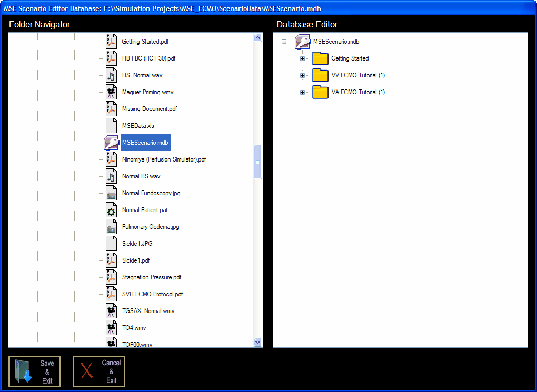Click the blank file icon for Sickle1.JPG
Screen dimensions: 537x392
(x=111, y=244)
